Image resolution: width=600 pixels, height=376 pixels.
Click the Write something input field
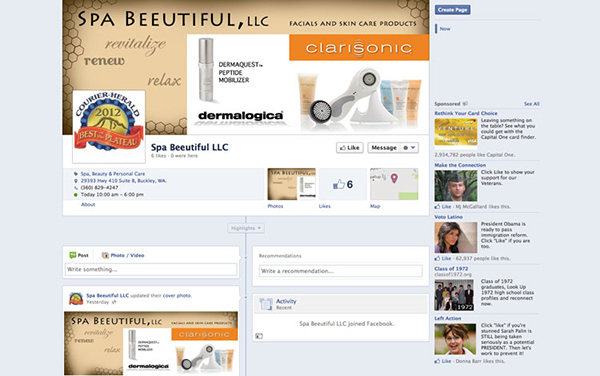pos(151,269)
